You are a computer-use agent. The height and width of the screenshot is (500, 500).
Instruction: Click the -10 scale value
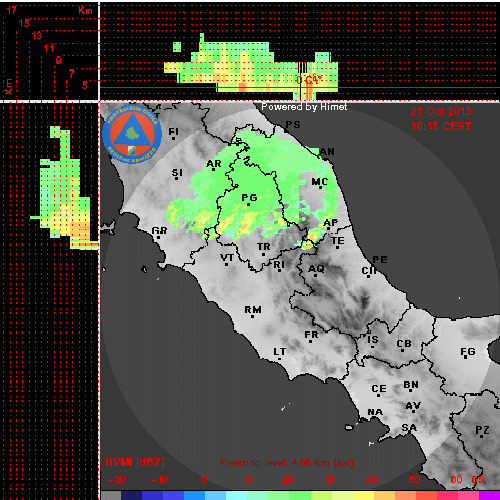[x=159, y=480]
